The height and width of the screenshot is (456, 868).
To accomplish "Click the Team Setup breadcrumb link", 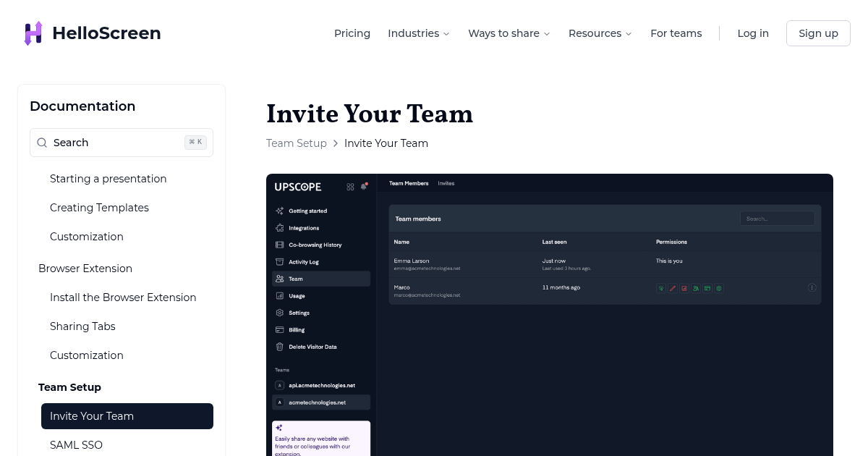I will point(297,143).
